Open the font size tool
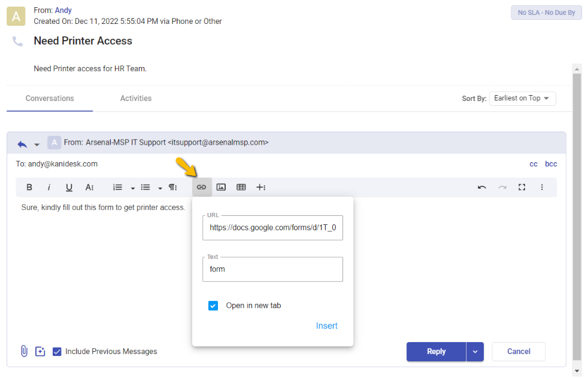588x378 pixels. [x=89, y=187]
